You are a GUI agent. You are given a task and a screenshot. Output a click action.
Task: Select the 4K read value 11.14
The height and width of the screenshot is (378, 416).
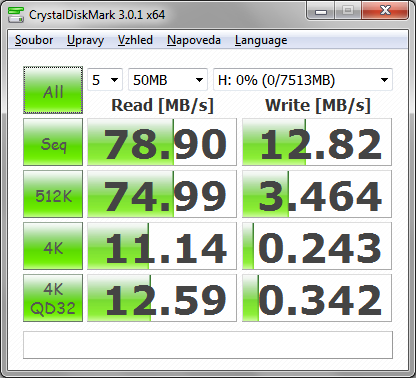point(162,246)
